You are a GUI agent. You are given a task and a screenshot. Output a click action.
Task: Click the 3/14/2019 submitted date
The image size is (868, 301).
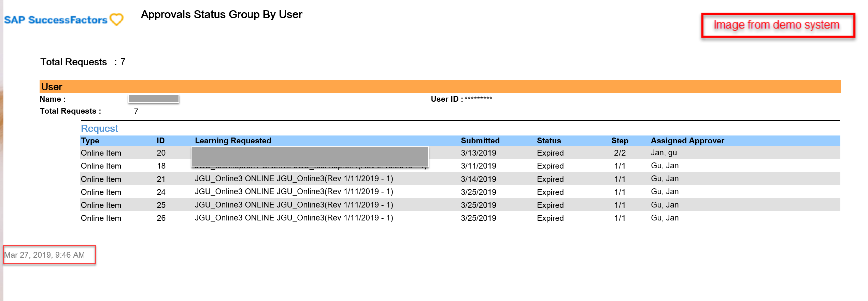(479, 179)
